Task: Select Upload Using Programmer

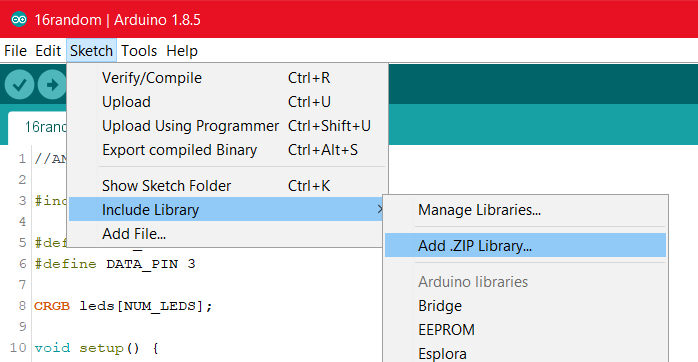Action: pos(227,126)
